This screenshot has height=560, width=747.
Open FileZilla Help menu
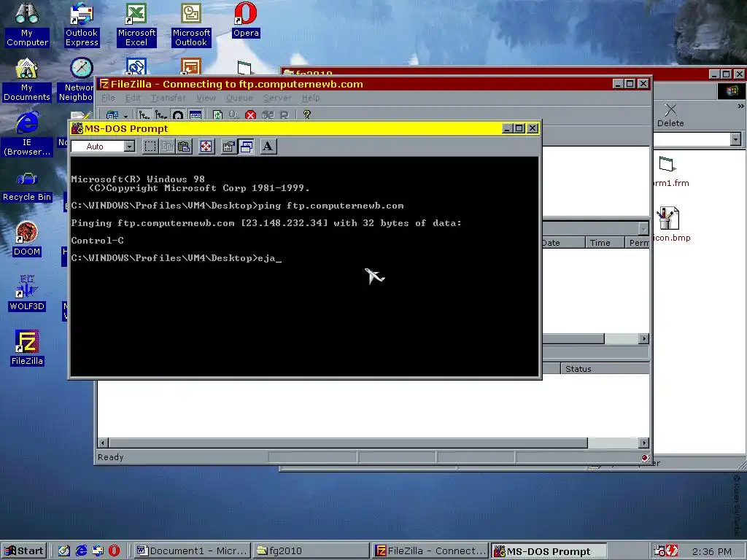coord(311,98)
